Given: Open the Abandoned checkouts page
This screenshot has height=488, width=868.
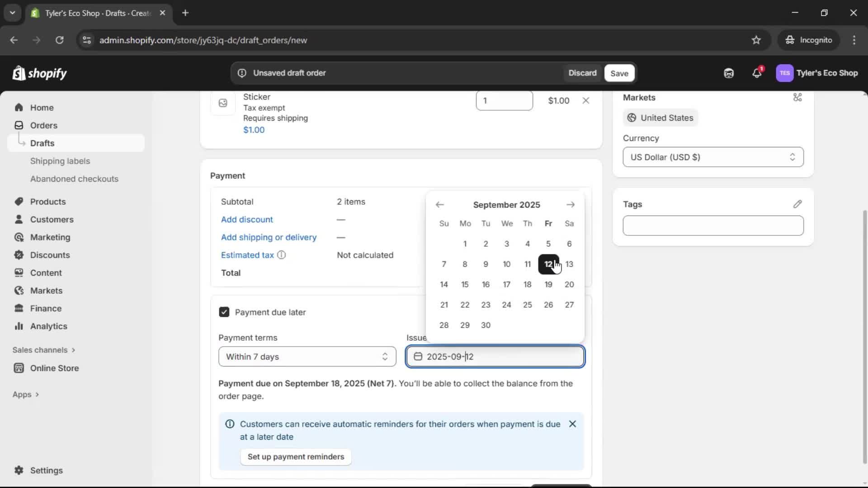Looking at the screenshot, I should (x=74, y=178).
